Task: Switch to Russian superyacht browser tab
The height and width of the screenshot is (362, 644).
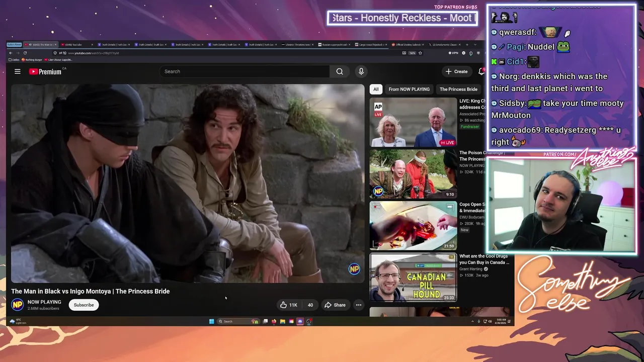Action: tap(334, 44)
